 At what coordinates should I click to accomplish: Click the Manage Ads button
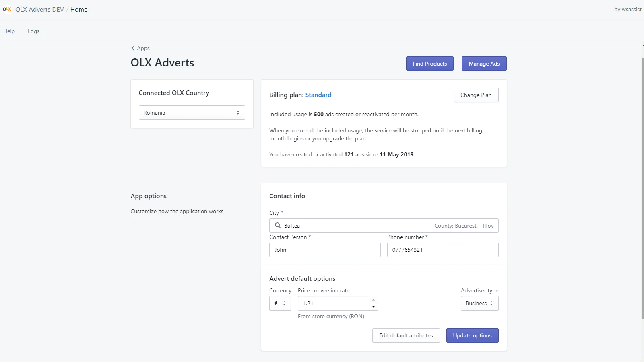pyautogui.click(x=484, y=64)
